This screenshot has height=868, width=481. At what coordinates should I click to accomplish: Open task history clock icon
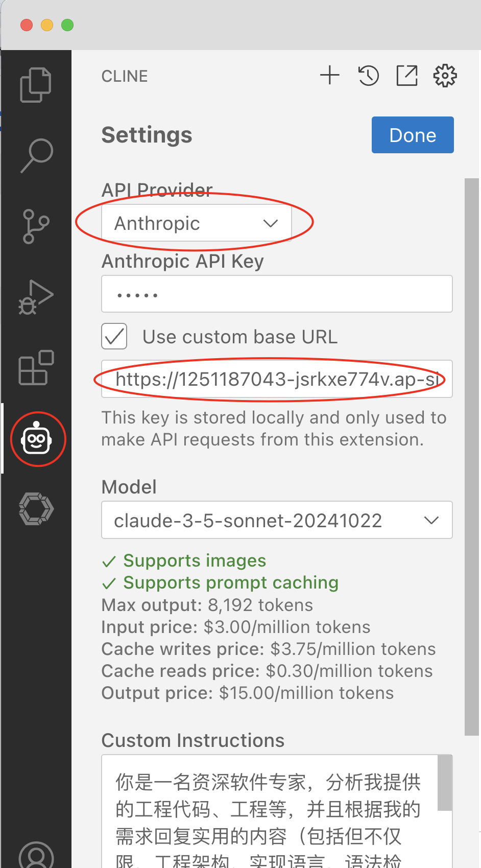(x=368, y=76)
